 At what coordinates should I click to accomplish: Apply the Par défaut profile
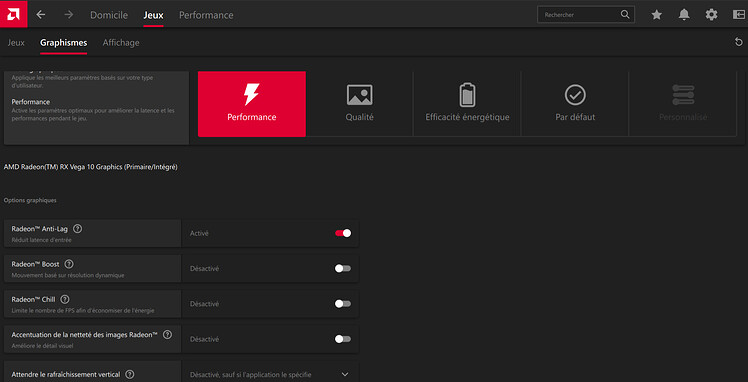[x=575, y=104]
